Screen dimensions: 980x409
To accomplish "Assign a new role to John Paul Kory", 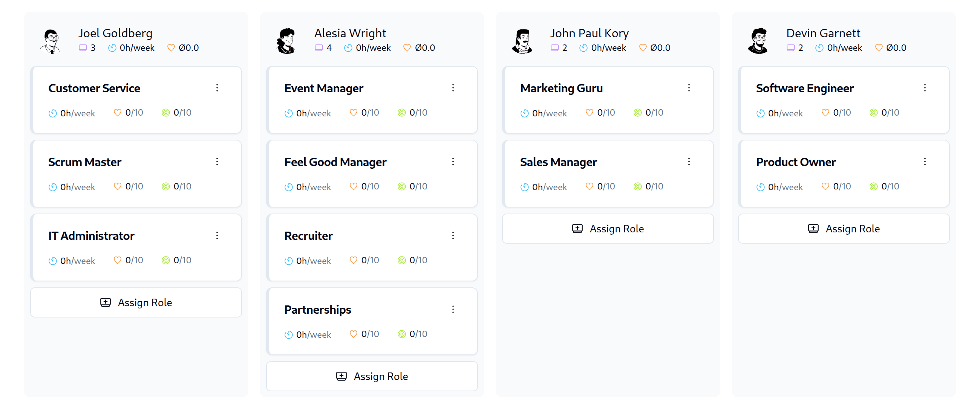I will [x=608, y=229].
